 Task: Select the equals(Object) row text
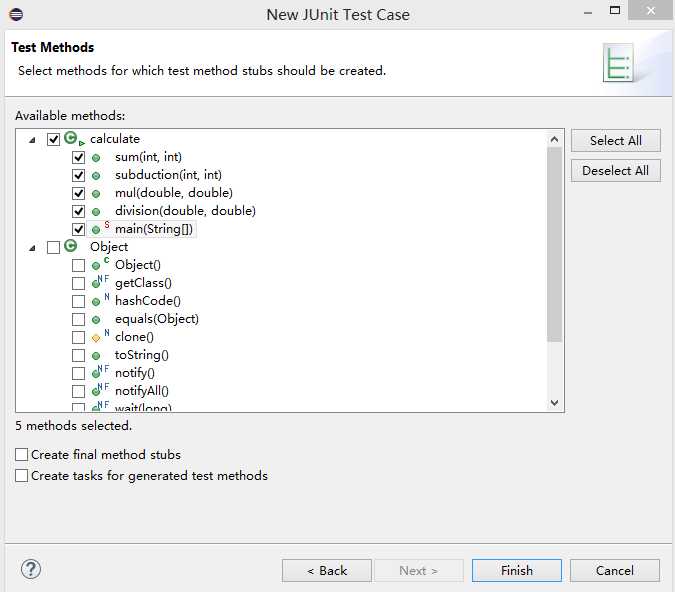(x=157, y=319)
